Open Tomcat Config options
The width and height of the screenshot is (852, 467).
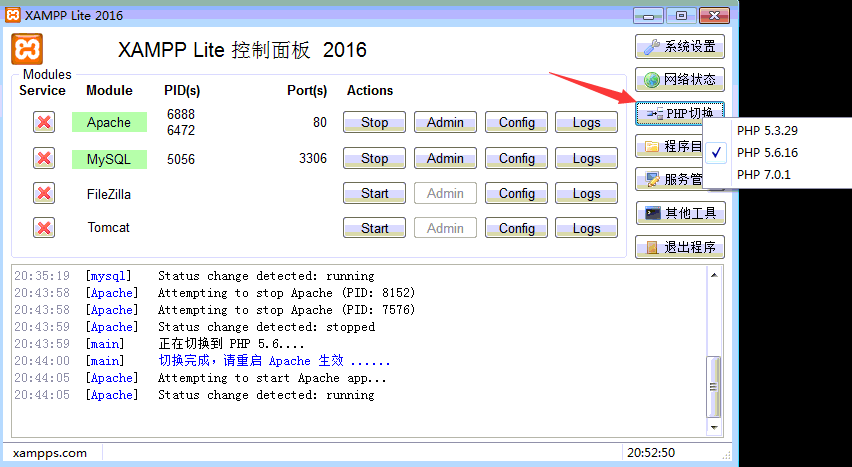(516, 228)
